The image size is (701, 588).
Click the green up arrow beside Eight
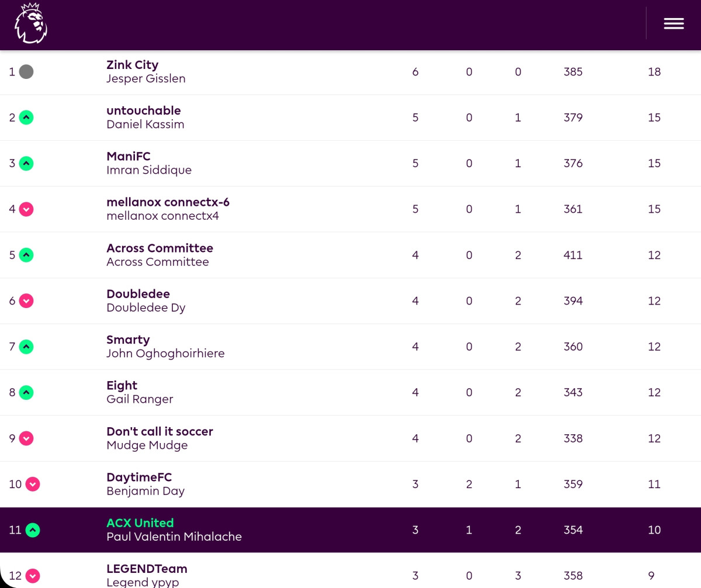(26, 392)
